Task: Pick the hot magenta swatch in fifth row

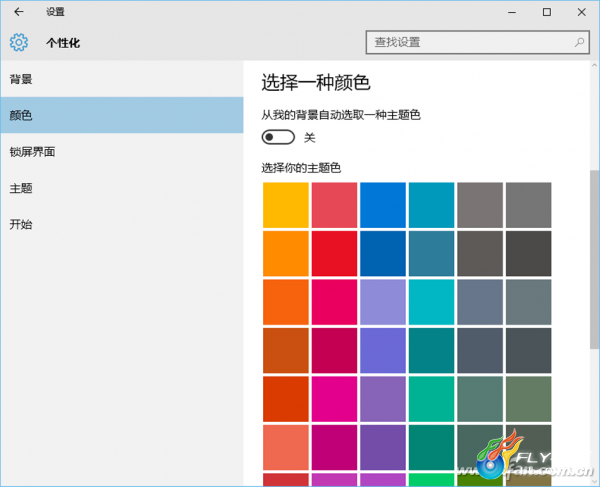Action: point(334,399)
